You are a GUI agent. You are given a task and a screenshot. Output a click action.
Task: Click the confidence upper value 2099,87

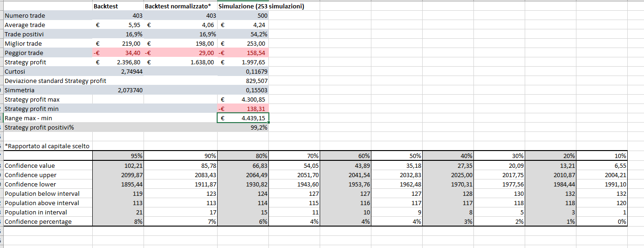click(118, 175)
